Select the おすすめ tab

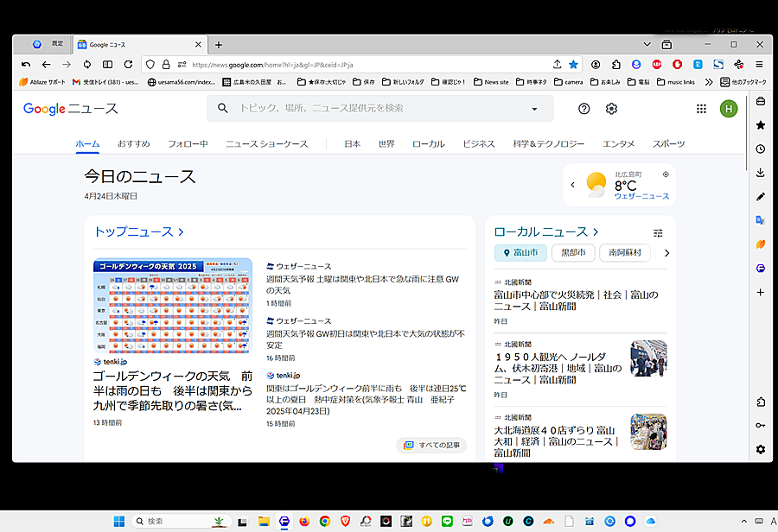click(133, 143)
